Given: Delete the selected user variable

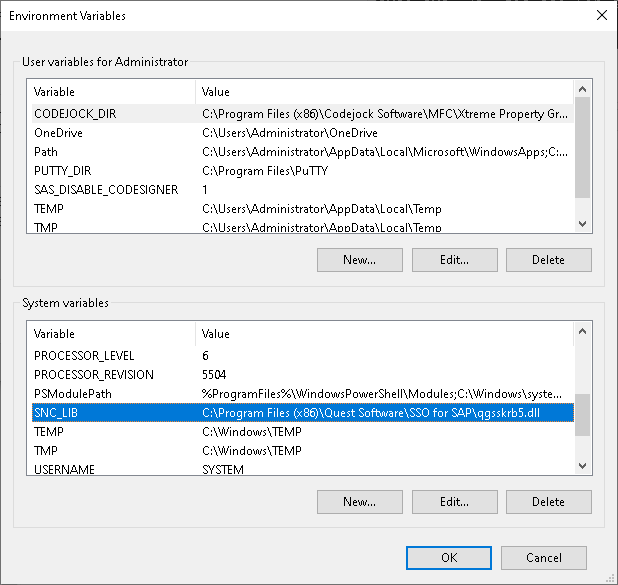Looking at the screenshot, I should point(549,260).
